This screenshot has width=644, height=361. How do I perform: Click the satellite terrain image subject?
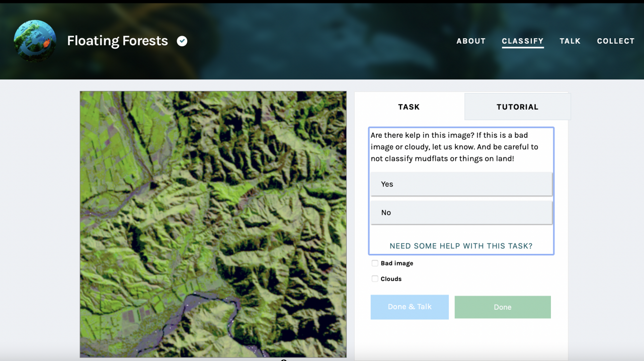[213, 224]
